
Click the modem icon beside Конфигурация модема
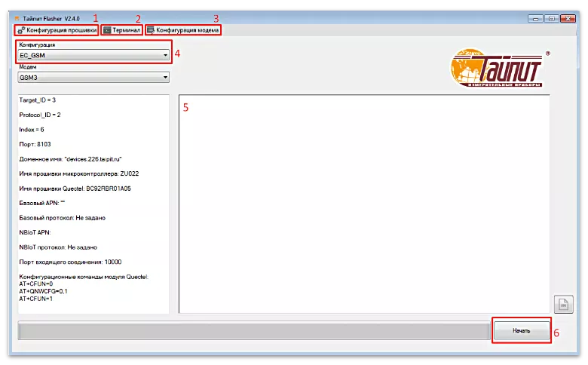[151, 30]
